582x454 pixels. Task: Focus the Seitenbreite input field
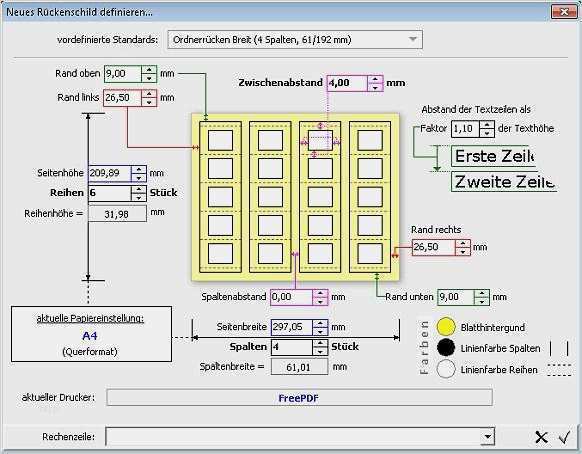click(292, 327)
